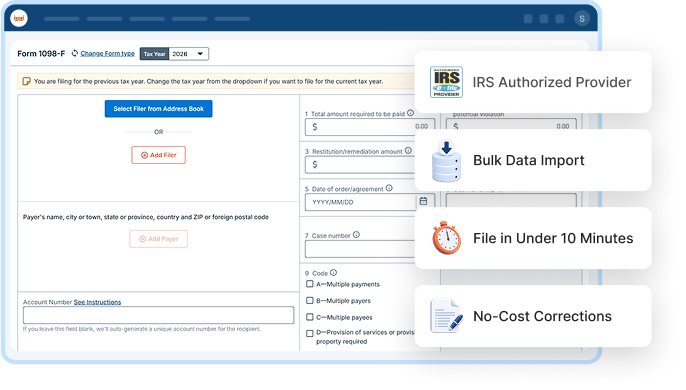Click the 'File in Under 10 Minutes' text
The width and height of the screenshot is (686, 390).
click(x=553, y=238)
